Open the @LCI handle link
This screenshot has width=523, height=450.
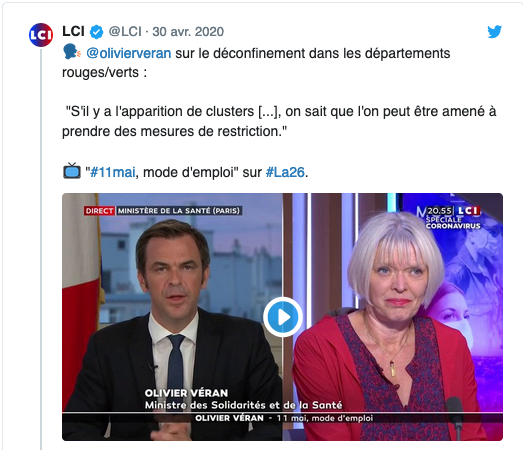pyautogui.click(x=125, y=32)
